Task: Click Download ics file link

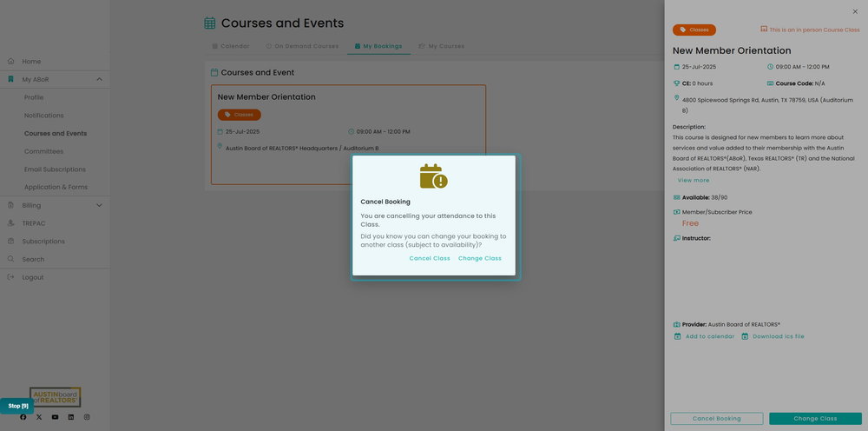Action: click(x=773, y=336)
